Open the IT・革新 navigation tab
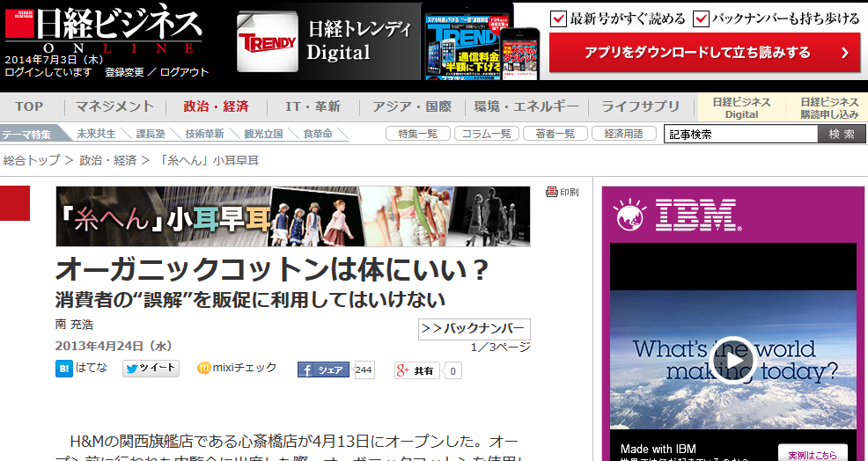 [313, 106]
